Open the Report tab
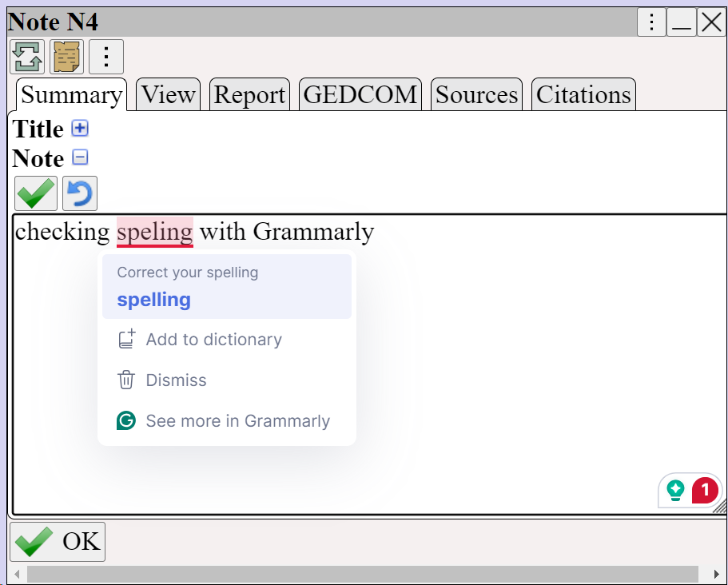 [x=249, y=95]
